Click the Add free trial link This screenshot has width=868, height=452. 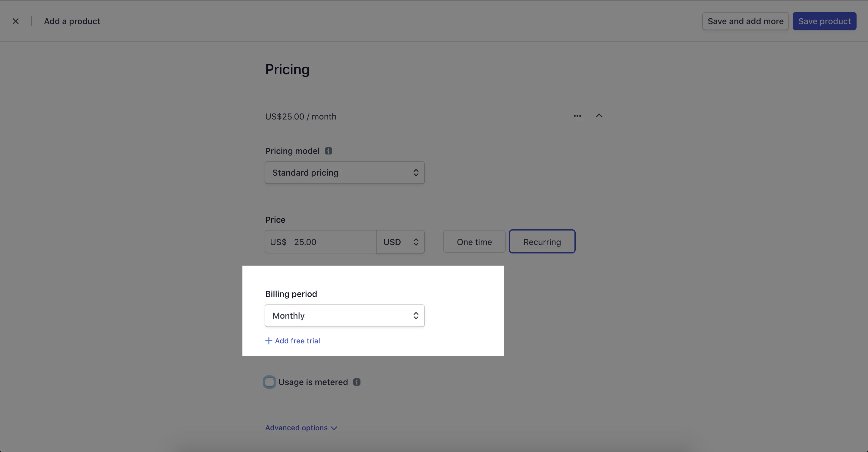[x=297, y=341]
